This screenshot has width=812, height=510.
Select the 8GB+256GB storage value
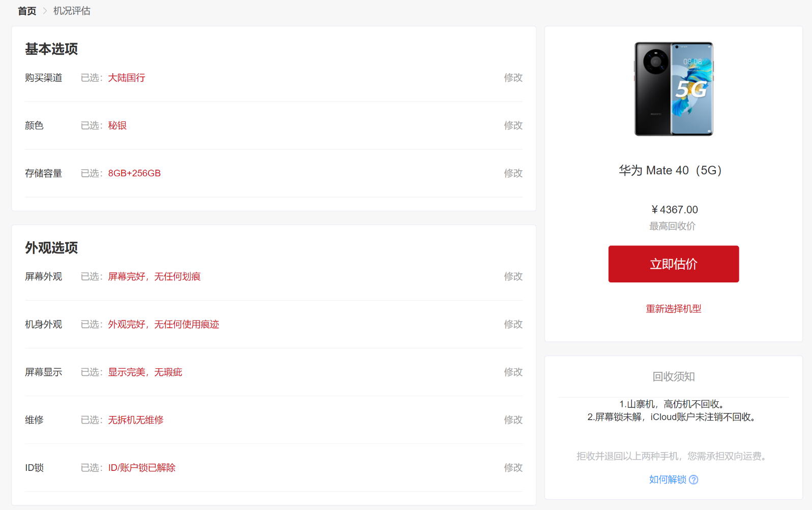coord(134,173)
